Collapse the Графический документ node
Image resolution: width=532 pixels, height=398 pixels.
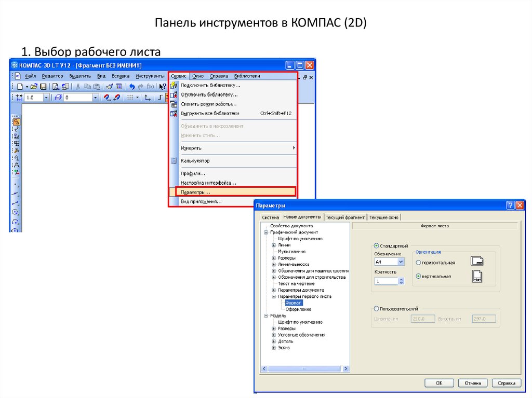coord(266,232)
